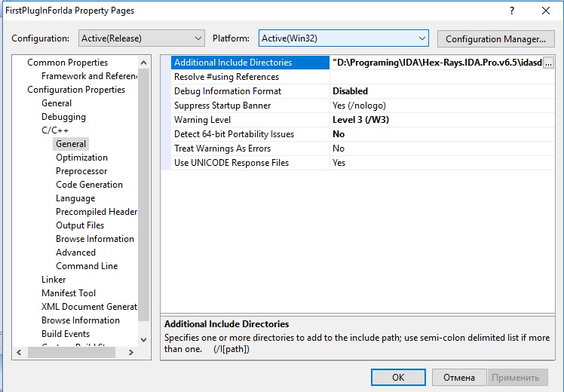Viewport: 564px width, 392px height.
Task: Select General under C/C++
Action: pyautogui.click(x=71, y=144)
